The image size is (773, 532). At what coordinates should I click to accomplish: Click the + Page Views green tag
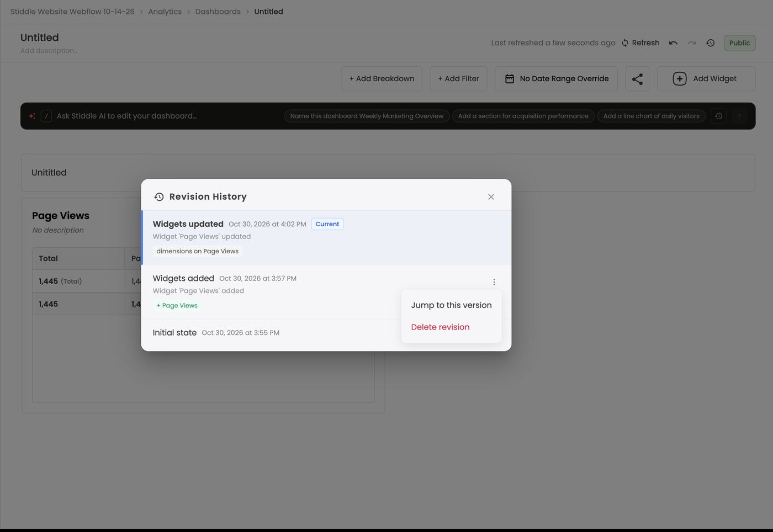177,306
